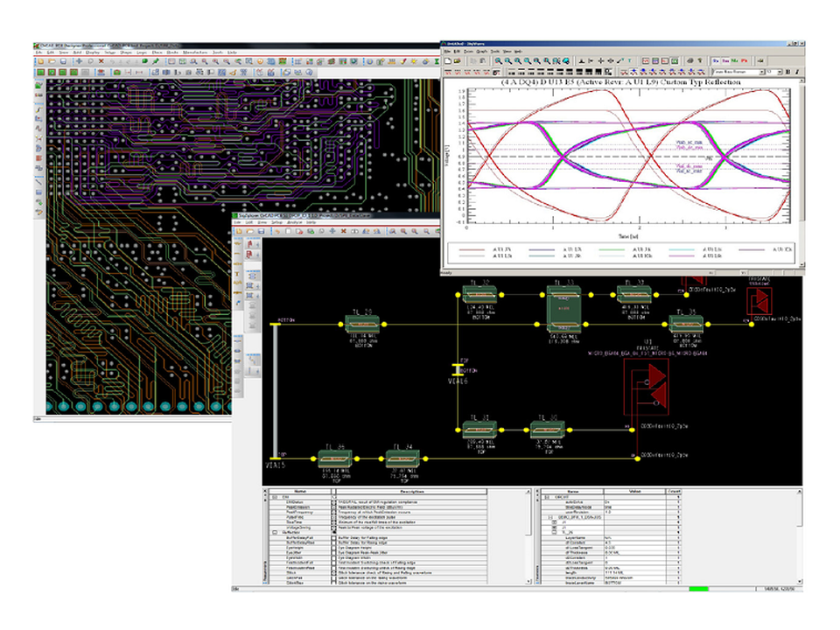Select the U1 tristate driver symbol

[x=647, y=387]
